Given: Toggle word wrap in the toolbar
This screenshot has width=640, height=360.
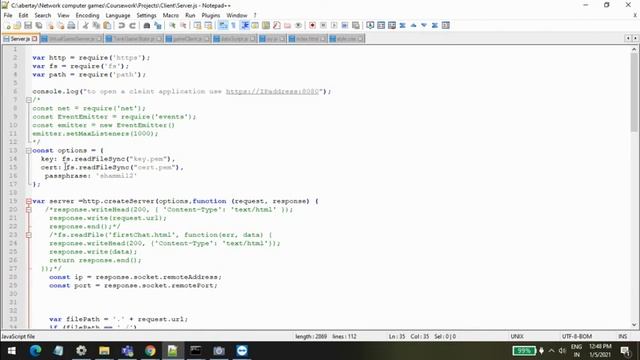Looking at the screenshot, I should pyautogui.click(x=223, y=26).
